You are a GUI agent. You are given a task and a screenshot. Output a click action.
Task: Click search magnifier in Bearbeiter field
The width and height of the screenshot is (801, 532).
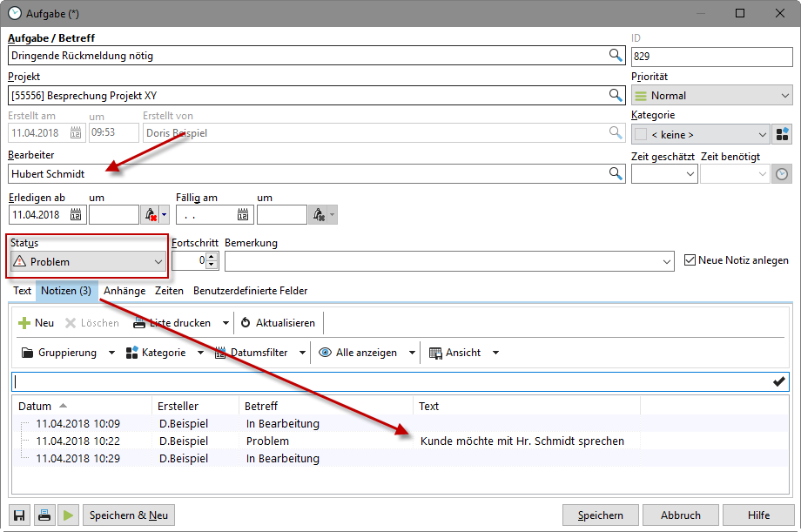coord(615,174)
